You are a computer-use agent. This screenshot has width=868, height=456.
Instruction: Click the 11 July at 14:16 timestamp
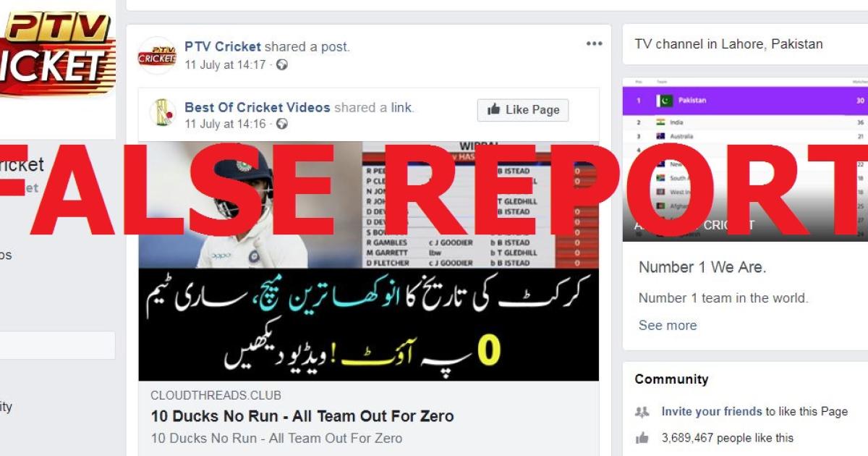225,124
